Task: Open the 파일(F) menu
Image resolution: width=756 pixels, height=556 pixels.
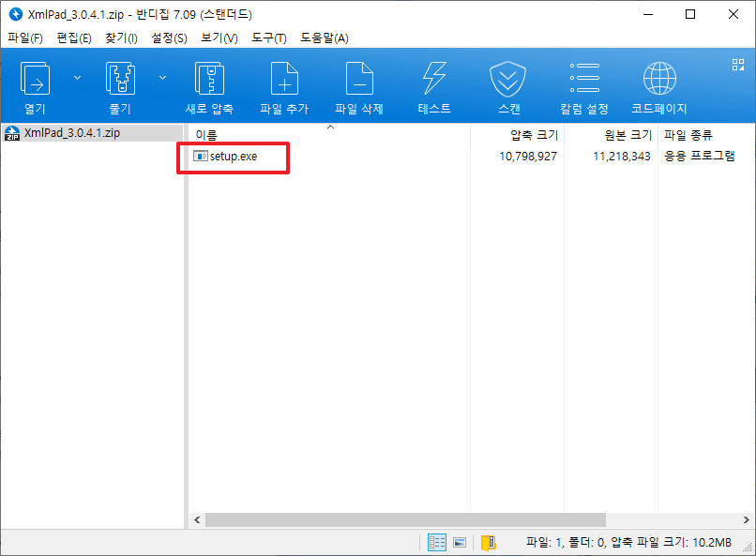Action: [25, 38]
